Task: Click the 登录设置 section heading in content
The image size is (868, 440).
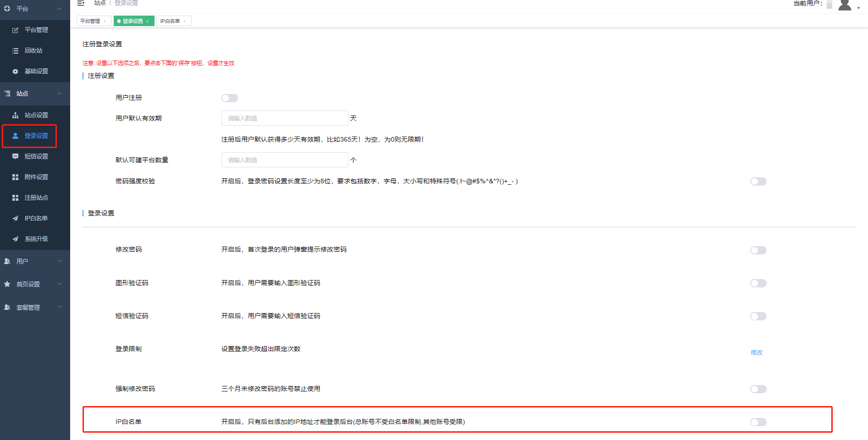Action: tap(101, 214)
